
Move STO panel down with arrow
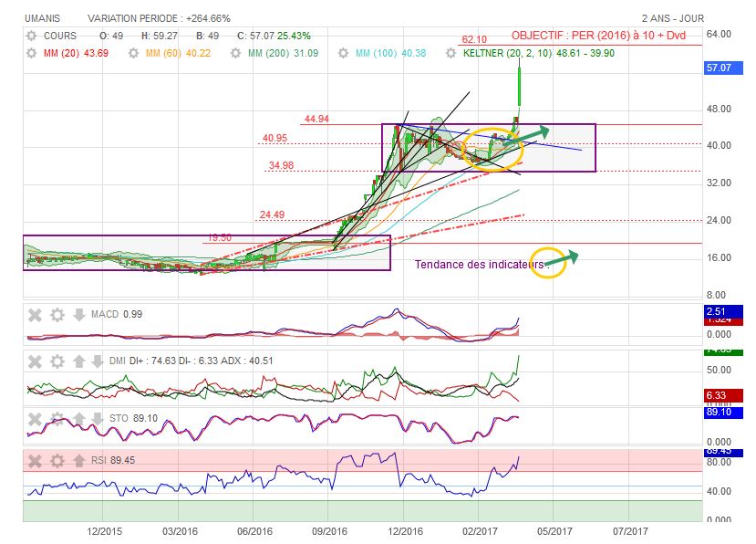(x=98, y=419)
